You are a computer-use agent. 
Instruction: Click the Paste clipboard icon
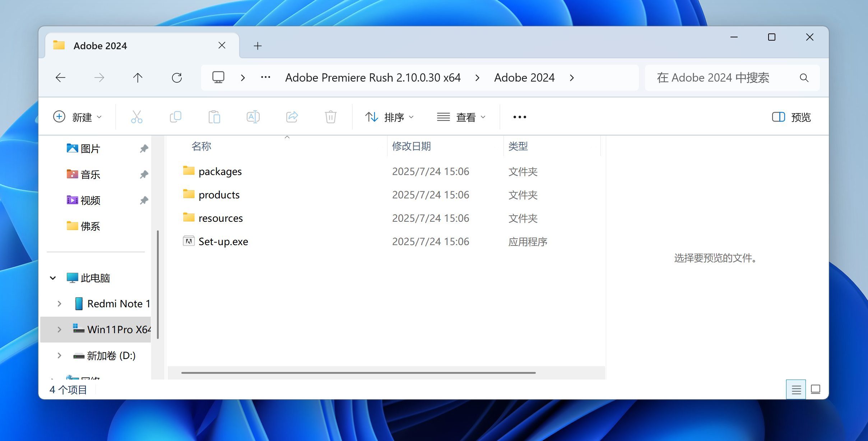214,117
